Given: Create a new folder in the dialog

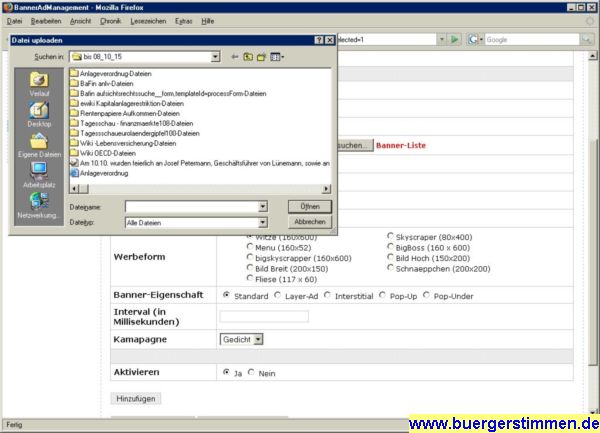Looking at the screenshot, I should (261, 57).
